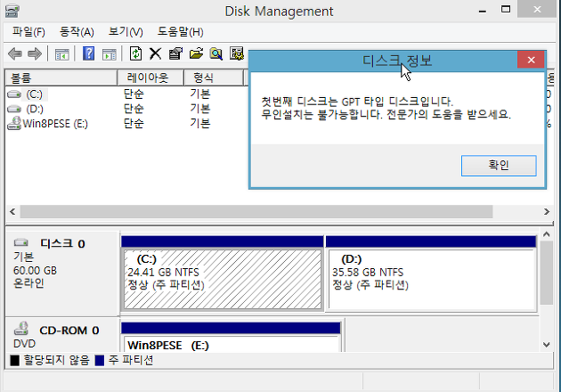Click 단순 layout cell in (C:) row

pos(134,94)
